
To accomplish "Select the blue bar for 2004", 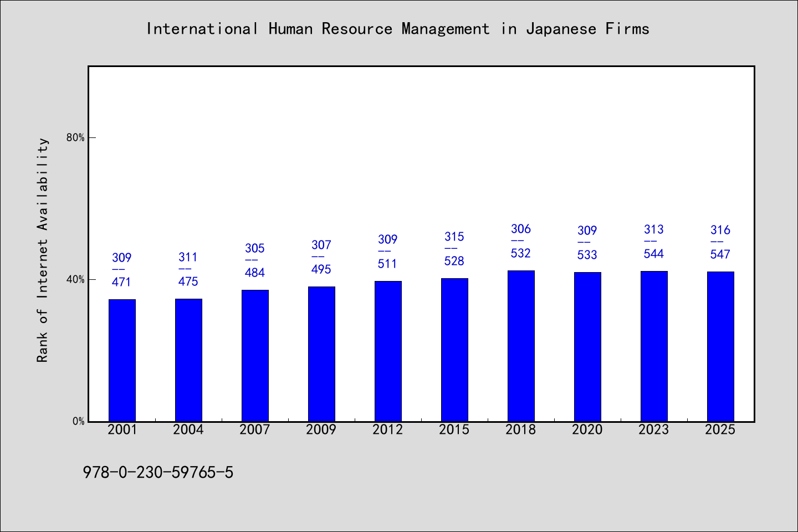I will pos(188,360).
